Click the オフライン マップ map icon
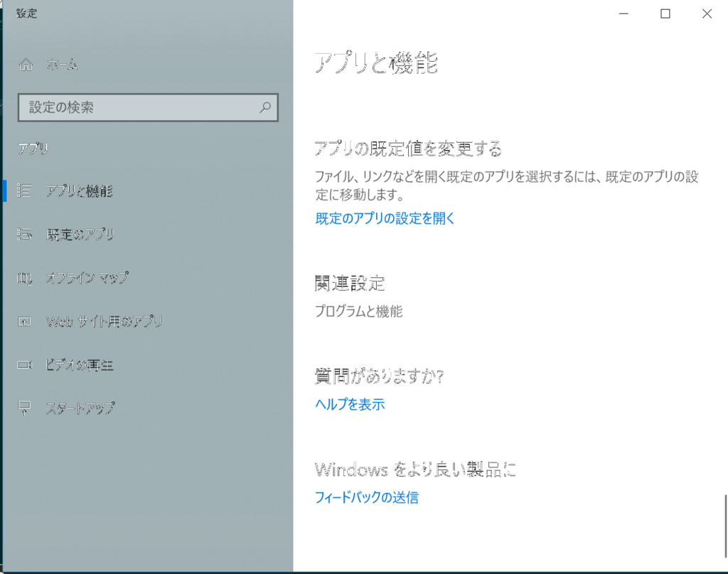The width and height of the screenshot is (728, 574). (25, 278)
